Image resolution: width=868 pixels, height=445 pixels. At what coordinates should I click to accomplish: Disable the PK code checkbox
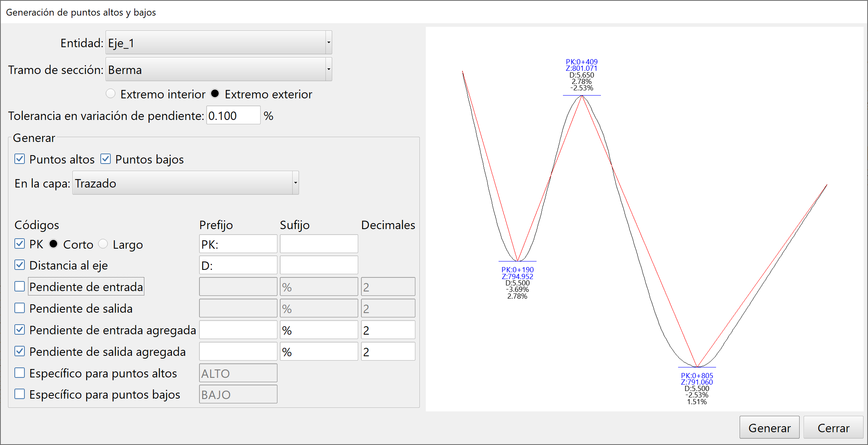coord(20,244)
